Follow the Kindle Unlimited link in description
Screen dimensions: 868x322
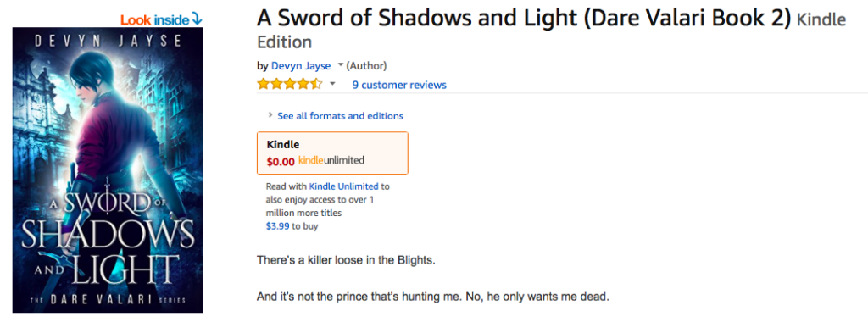[x=343, y=186]
